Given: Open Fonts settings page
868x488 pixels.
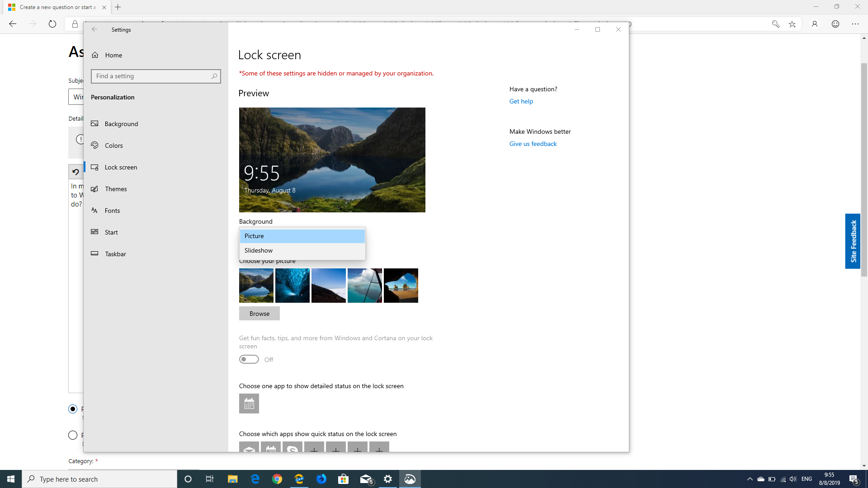Looking at the screenshot, I should click(x=156, y=211).
